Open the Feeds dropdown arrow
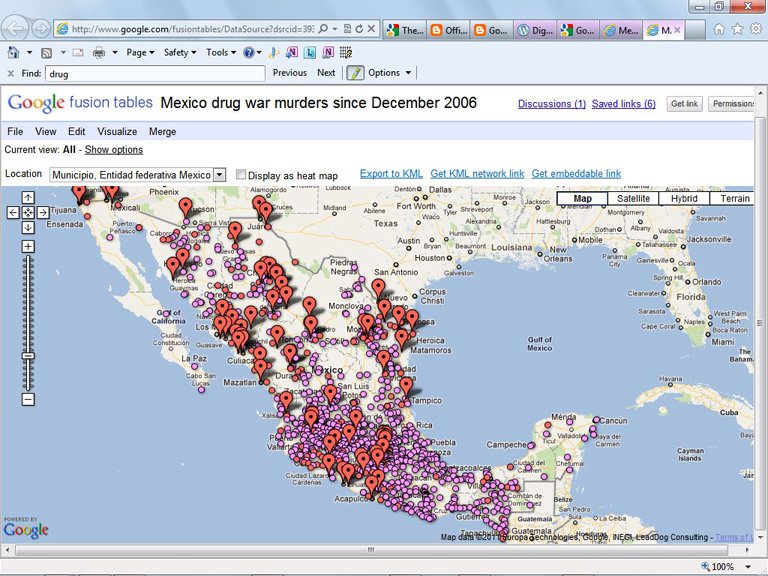Screen dimensions: 768x576 [x=63, y=52]
